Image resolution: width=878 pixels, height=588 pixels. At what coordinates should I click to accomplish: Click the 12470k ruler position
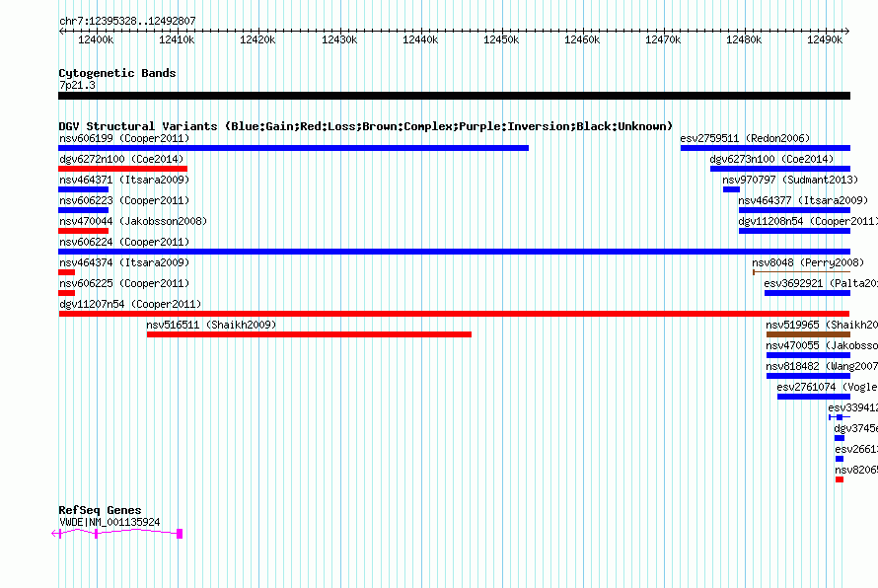point(663,39)
